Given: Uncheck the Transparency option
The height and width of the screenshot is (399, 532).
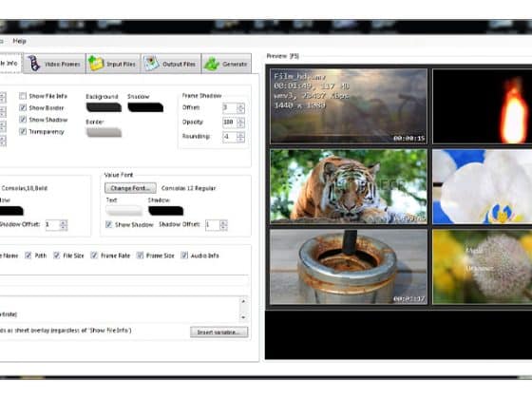Looking at the screenshot, I should 23,131.
